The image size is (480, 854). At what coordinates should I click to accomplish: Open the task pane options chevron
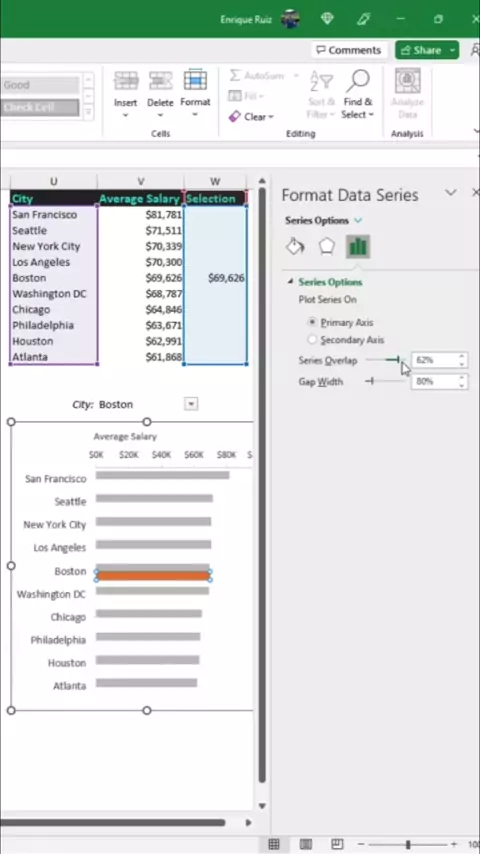(x=451, y=192)
